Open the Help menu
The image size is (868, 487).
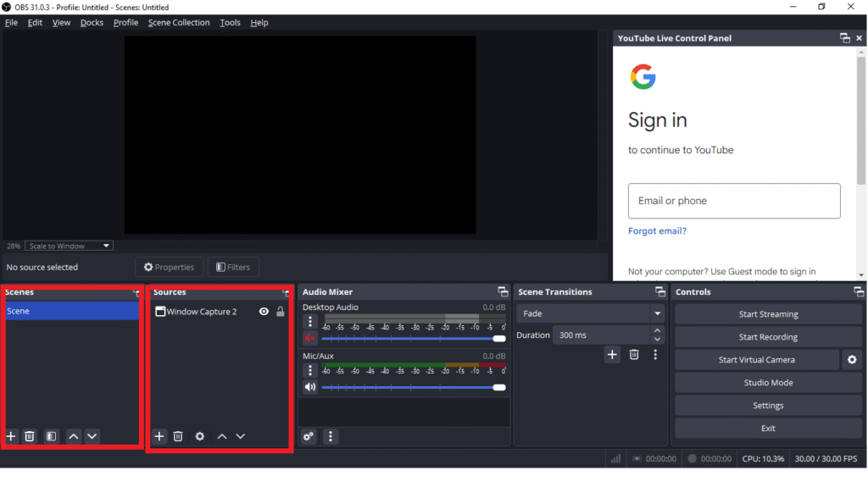(259, 23)
